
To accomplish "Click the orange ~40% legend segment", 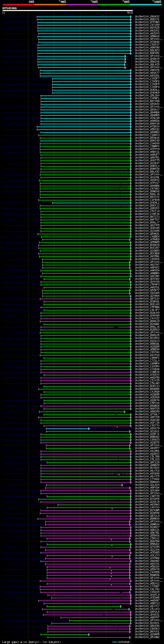I will (50, 5).
